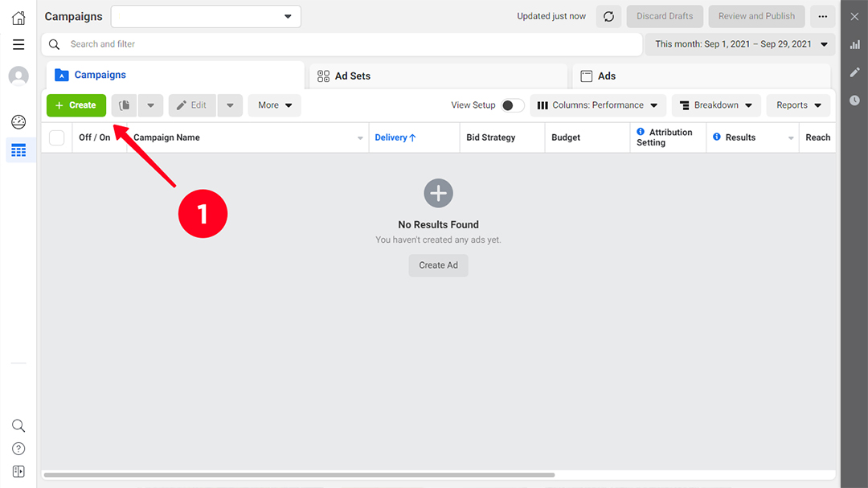
Task: Click the Results column header text
Action: pyautogui.click(x=740, y=137)
